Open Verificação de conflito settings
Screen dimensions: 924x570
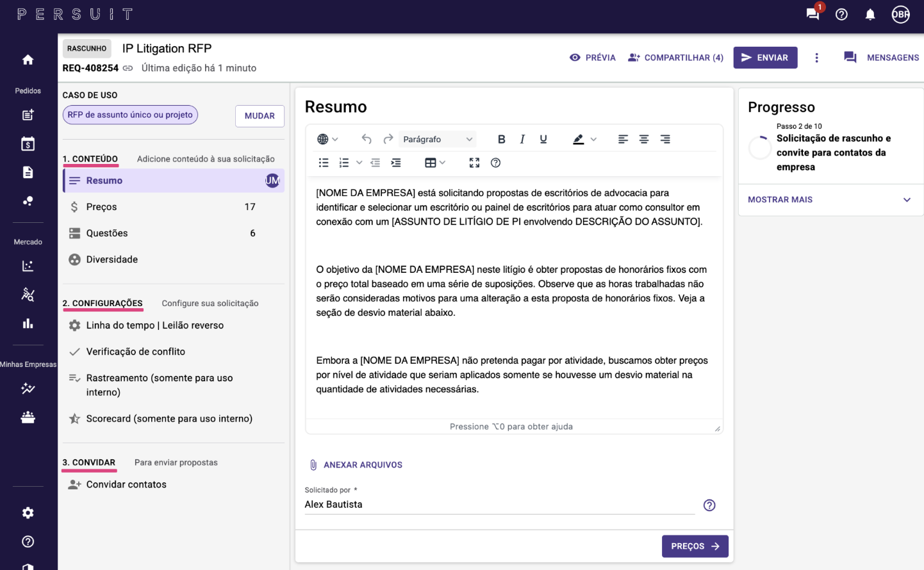(x=174, y=352)
